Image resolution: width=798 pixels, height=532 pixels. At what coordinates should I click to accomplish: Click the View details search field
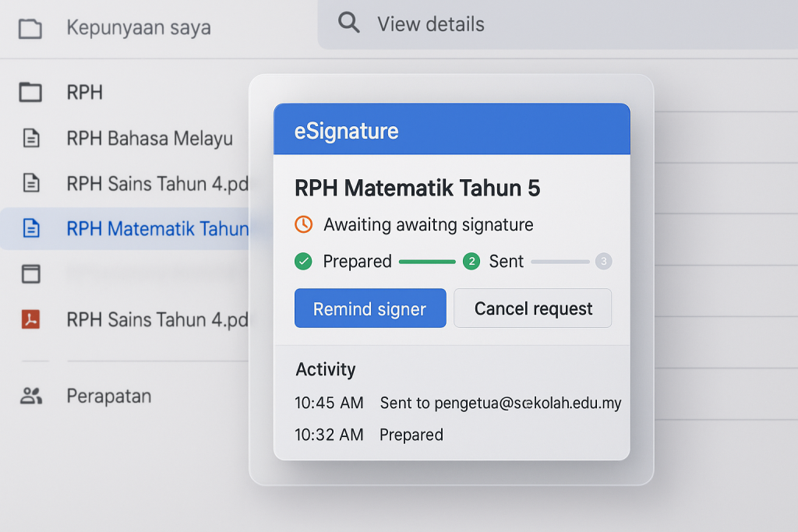click(558, 24)
